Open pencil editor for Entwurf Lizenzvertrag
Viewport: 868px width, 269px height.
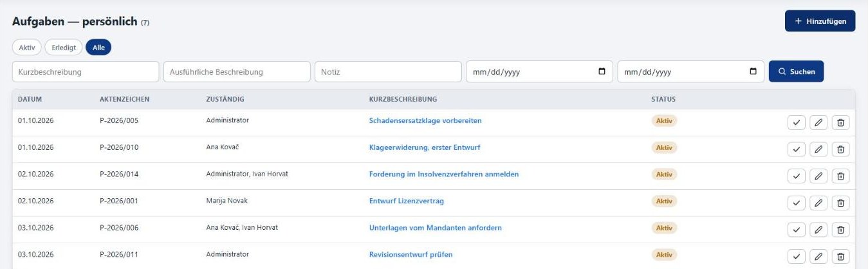(818, 203)
